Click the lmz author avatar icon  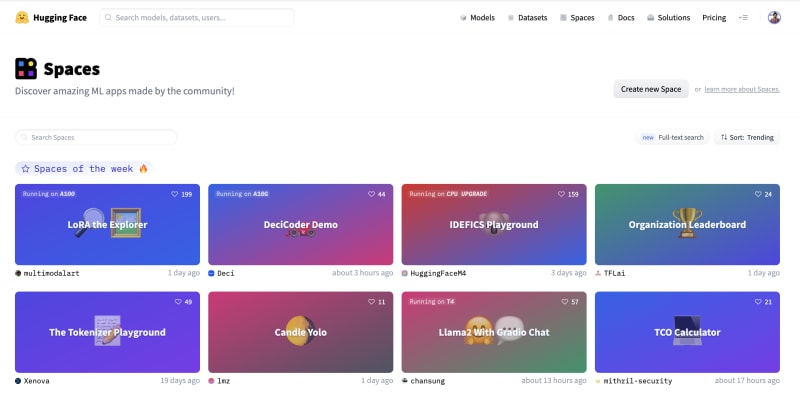click(x=211, y=381)
